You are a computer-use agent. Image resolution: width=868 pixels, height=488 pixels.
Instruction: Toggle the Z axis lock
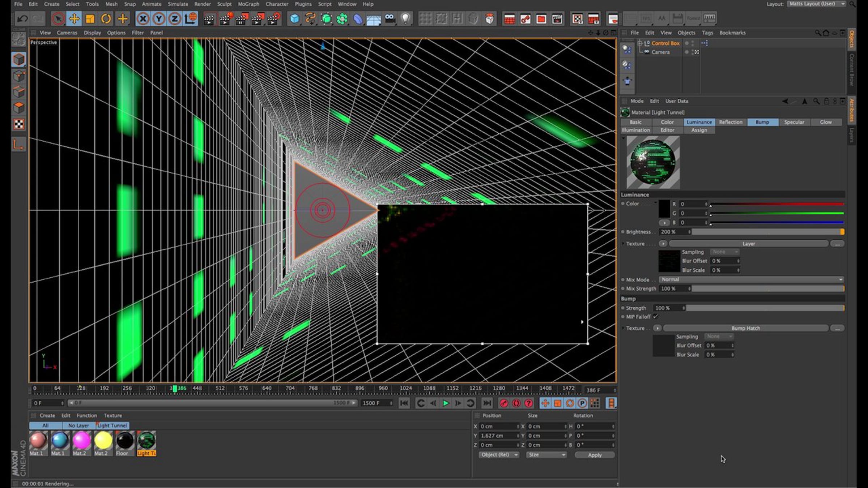click(175, 18)
